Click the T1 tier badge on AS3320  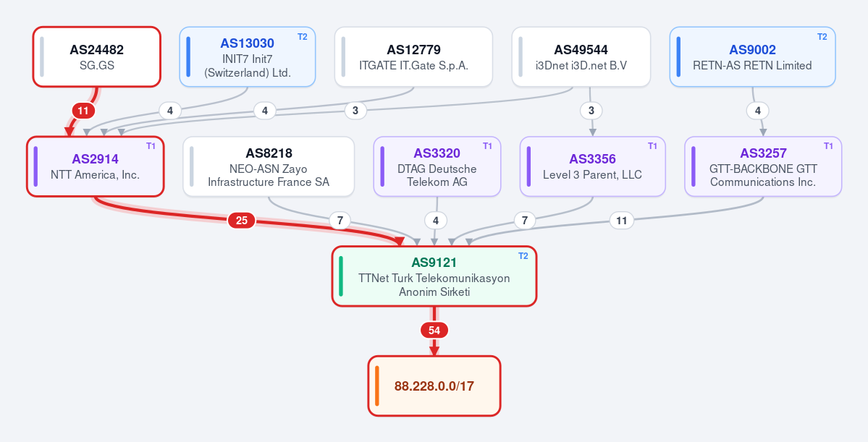click(x=487, y=146)
